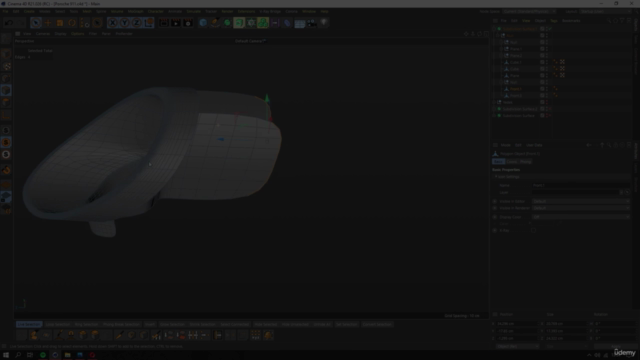640x360 pixels.
Task: Click the texture tag on Cube.1 row
Action: (x=562, y=62)
